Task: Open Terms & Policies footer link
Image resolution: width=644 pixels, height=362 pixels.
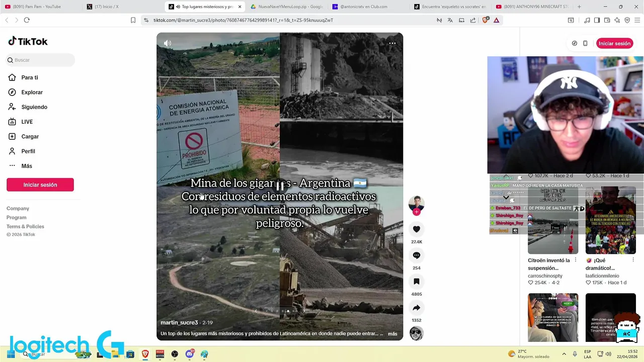Action: coord(25,226)
